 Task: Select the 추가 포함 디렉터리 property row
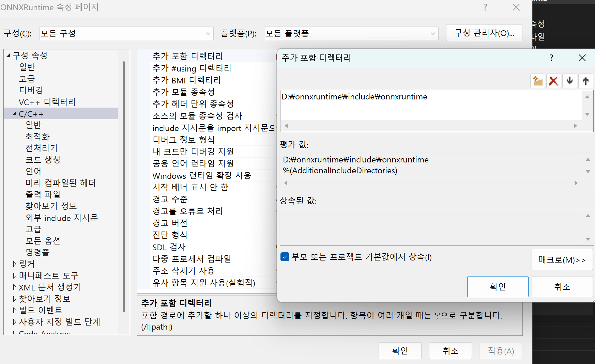pyautogui.click(x=207, y=56)
